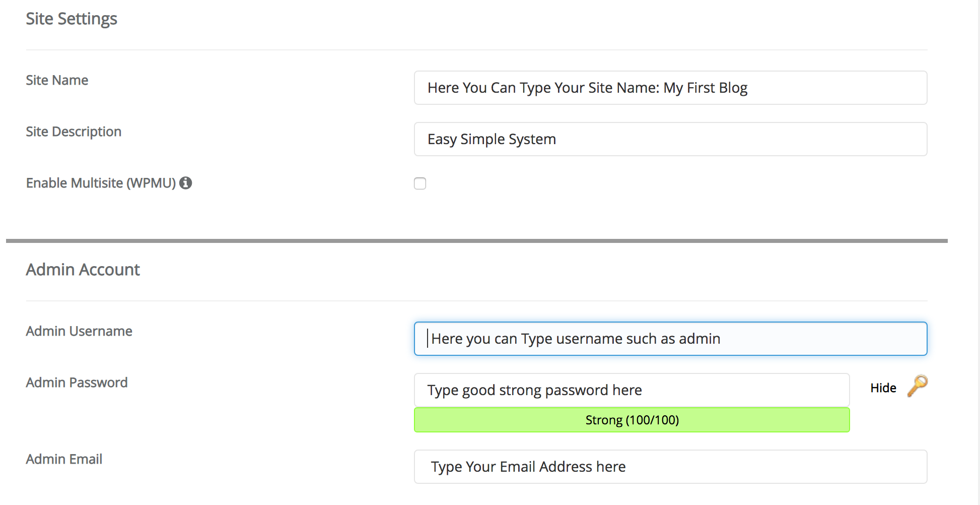The width and height of the screenshot is (980, 505).
Task: Click the thick gray section divider bar
Action: point(476,241)
